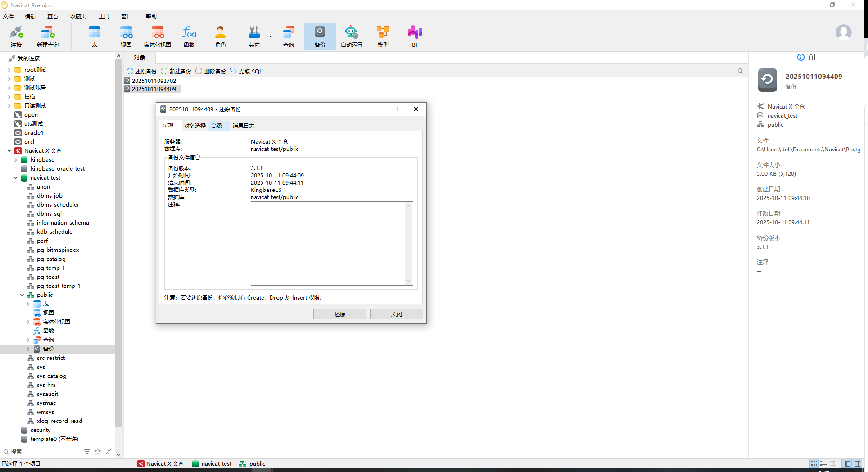Click the 还原 restore button
Screen dimensions: 868x472
[x=340, y=314]
